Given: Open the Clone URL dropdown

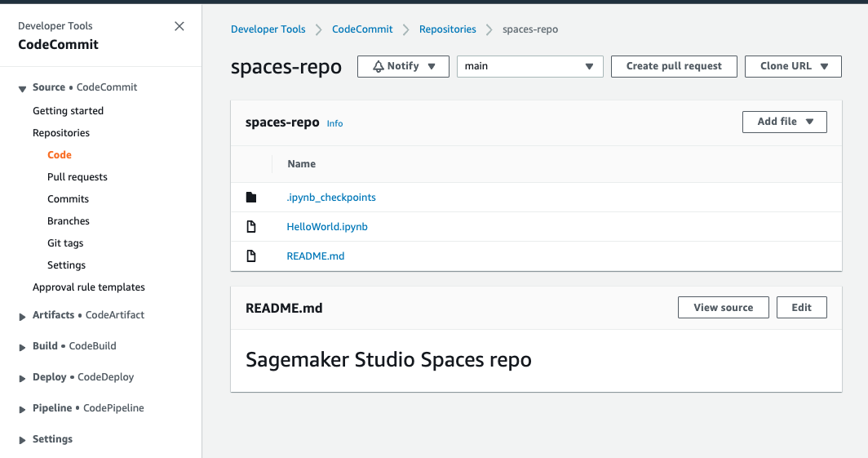Looking at the screenshot, I should pos(793,66).
